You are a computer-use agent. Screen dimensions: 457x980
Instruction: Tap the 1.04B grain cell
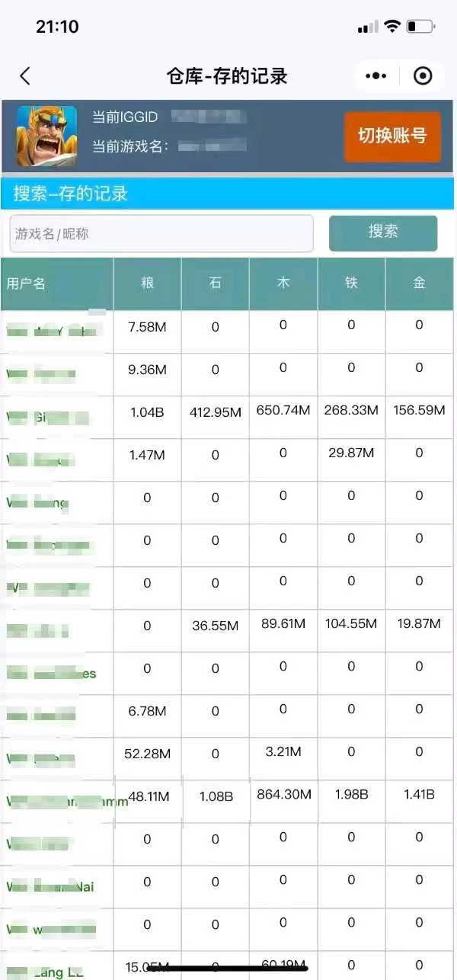[147, 412]
